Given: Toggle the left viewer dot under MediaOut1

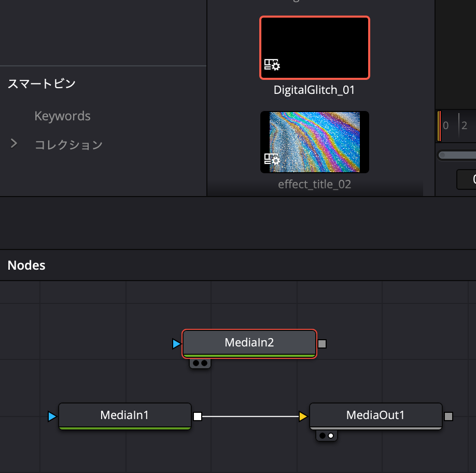Looking at the screenshot, I should 323,436.
